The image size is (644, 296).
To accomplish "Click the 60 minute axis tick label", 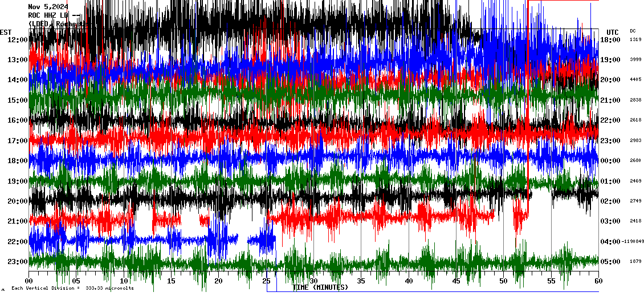I will click(598, 281).
